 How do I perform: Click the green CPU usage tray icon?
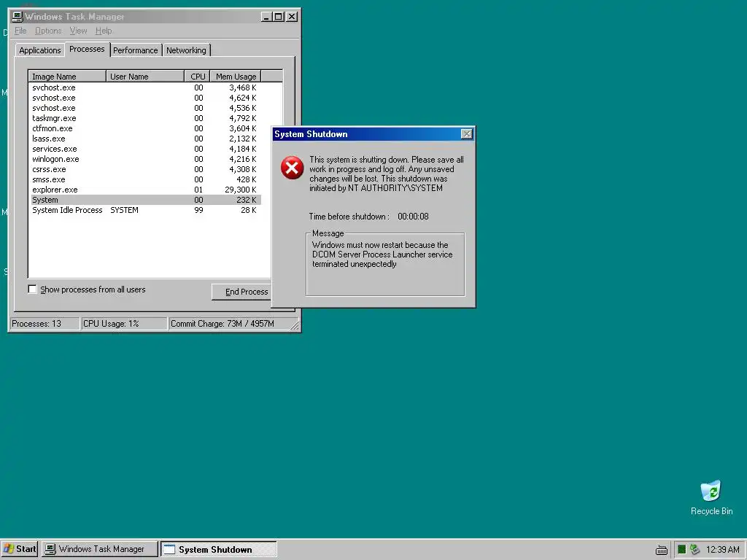[682, 550]
